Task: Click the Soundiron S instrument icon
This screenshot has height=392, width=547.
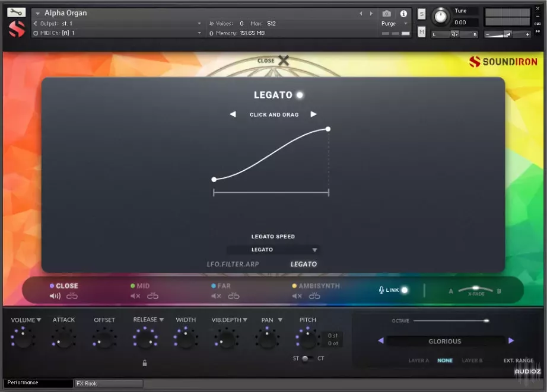Action: (17, 29)
